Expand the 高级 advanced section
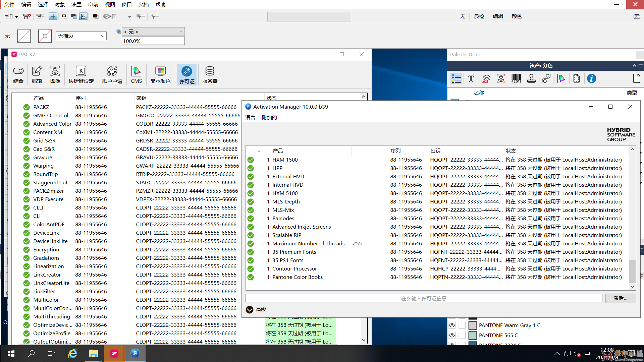The height and width of the screenshot is (362, 644). (x=250, y=309)
